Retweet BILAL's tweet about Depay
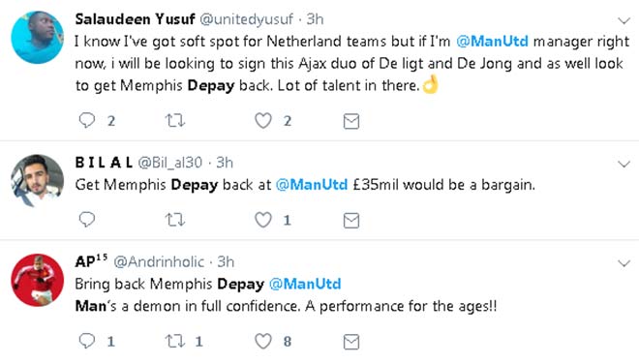The width and height of the screenshot is (639, 364). click(175, 220)
